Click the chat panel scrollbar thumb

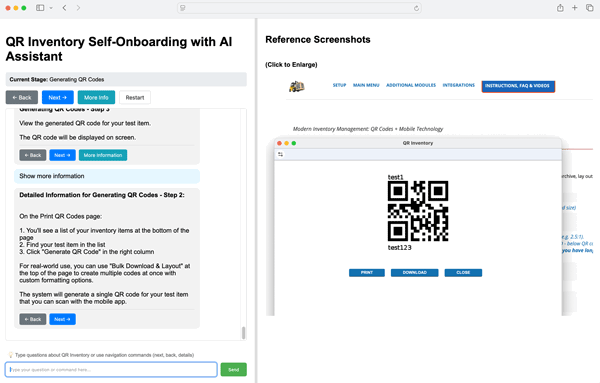point(243,332)
